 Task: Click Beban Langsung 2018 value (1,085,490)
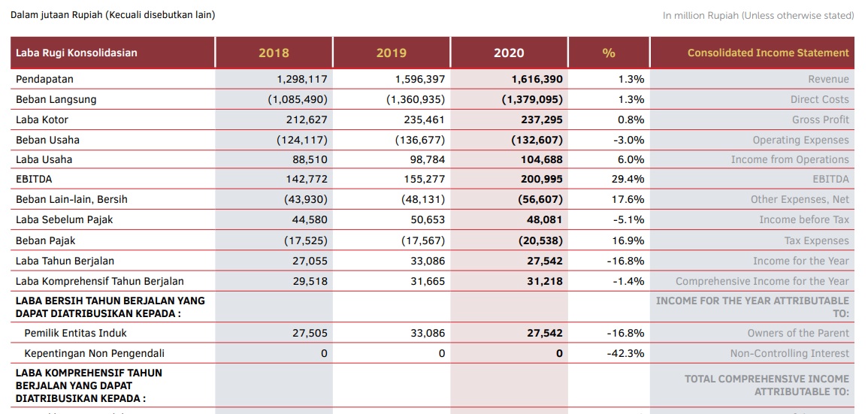(x=298, y=100)
